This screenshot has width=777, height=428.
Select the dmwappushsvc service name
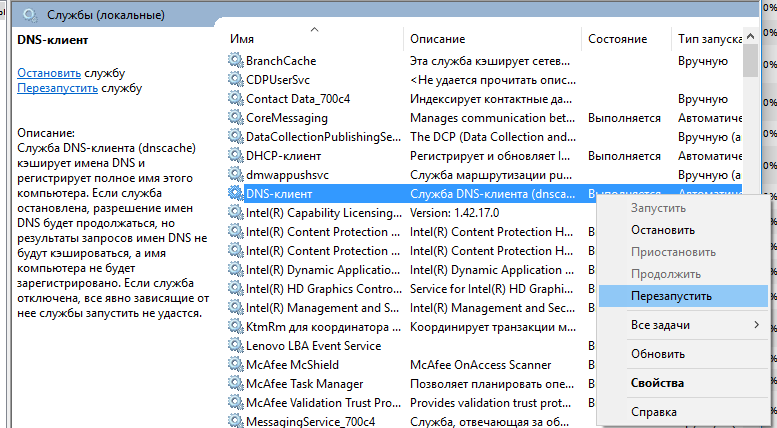287,175
